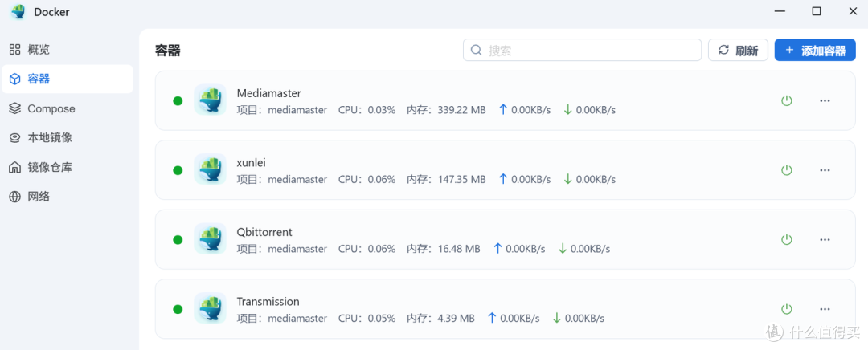Open more options for Mediamaster container
This screenshot has width=868, height=350.
click(825, 100)
